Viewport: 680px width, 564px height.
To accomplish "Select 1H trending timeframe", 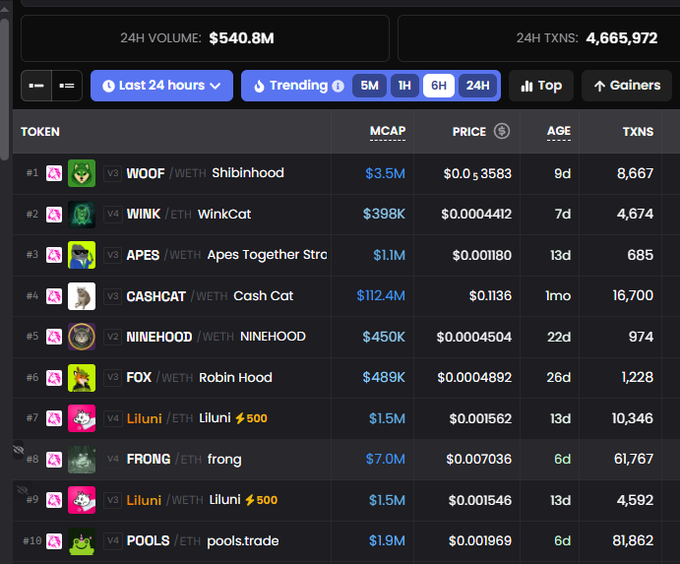I will (x=405, y=86).
